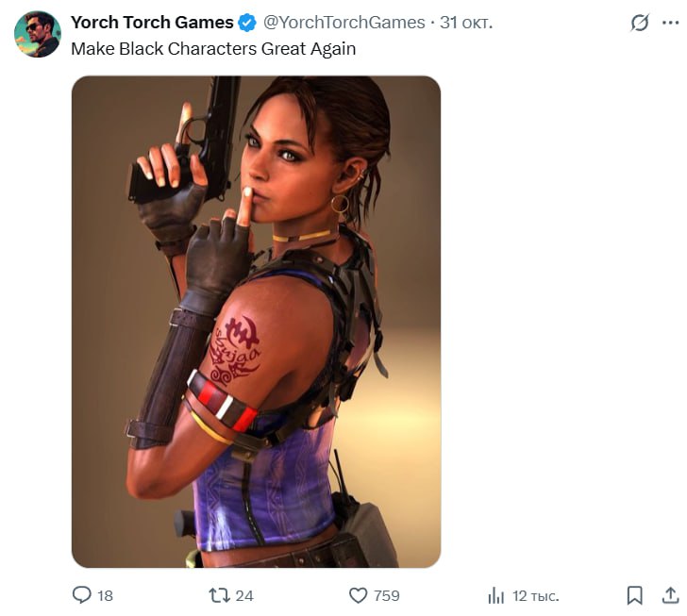
Task: Click the 12 тыс. views count
Action: click(535, 596)
